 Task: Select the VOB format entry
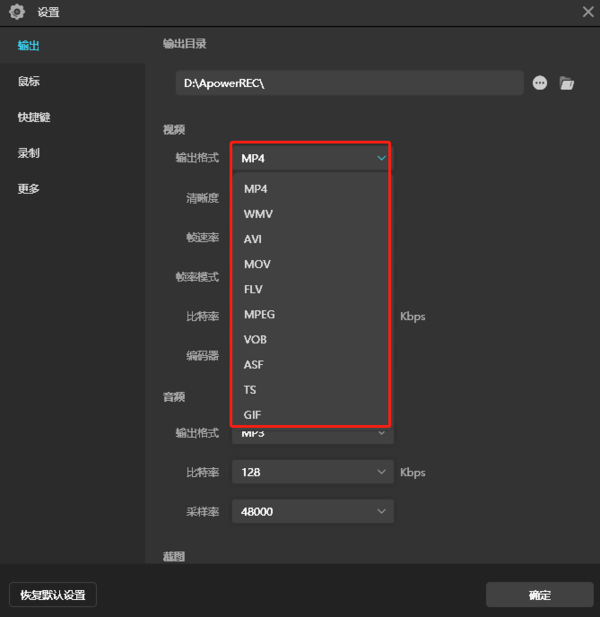click(255, 339)
